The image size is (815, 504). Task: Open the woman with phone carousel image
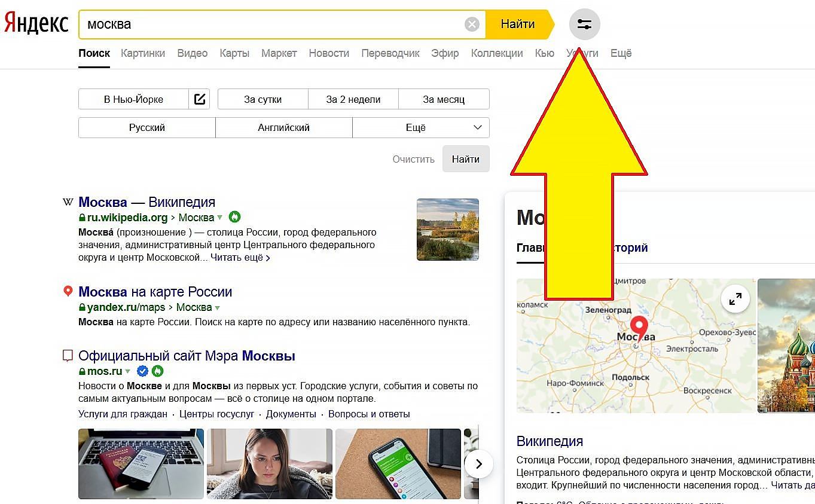pyautogui.click(x=270, y=464)
